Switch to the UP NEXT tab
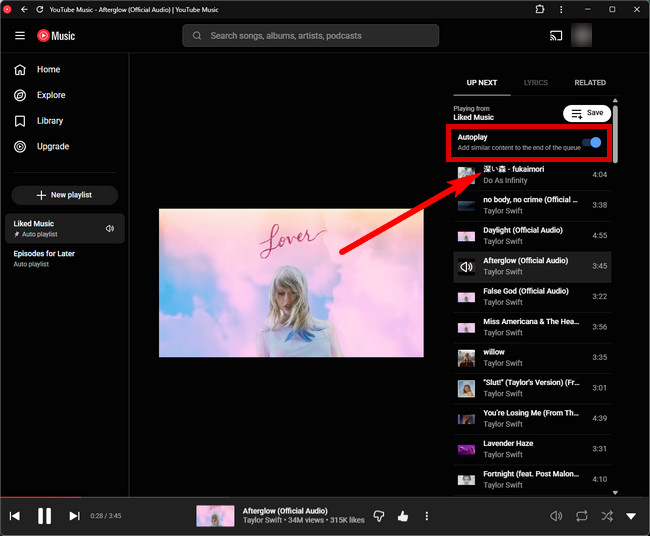This screenshot has height=536, width=650. pos(482,82)
